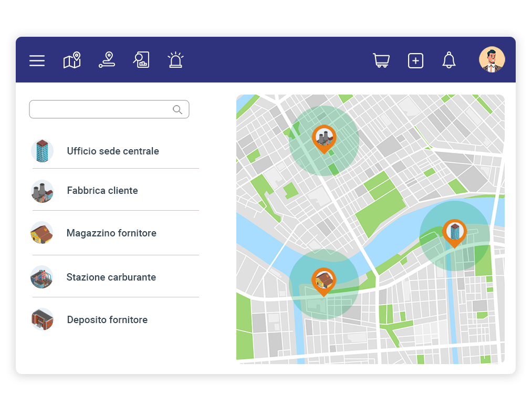Click the magnifying glass search icon
532x414 pixels.
tap(178, 109)
